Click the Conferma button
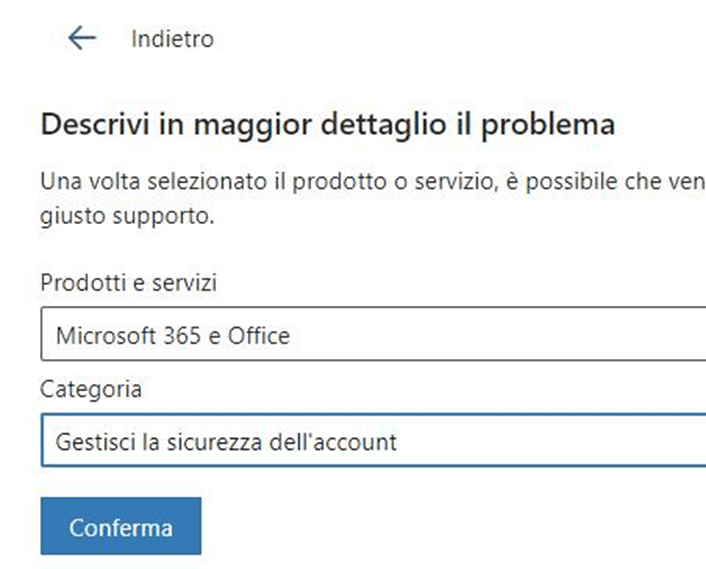This screenshot has width=706, height=569. (121, 526)
